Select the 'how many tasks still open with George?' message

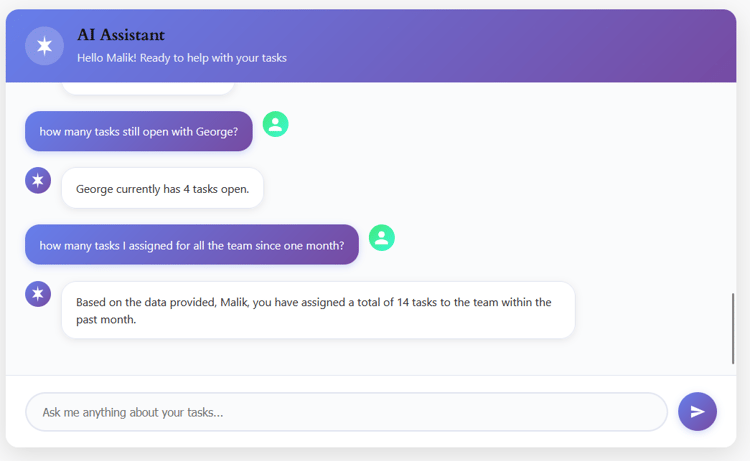tap(138, 131)
